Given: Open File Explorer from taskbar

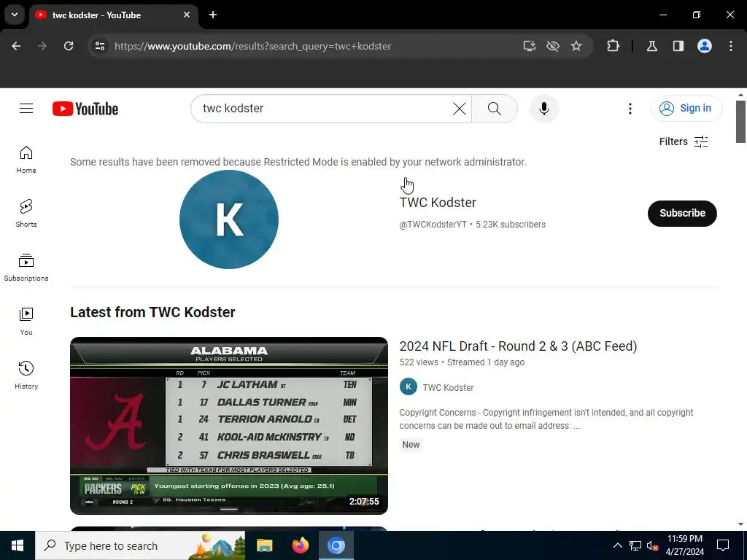Looking at the screenshot, I should click(264, 545).
